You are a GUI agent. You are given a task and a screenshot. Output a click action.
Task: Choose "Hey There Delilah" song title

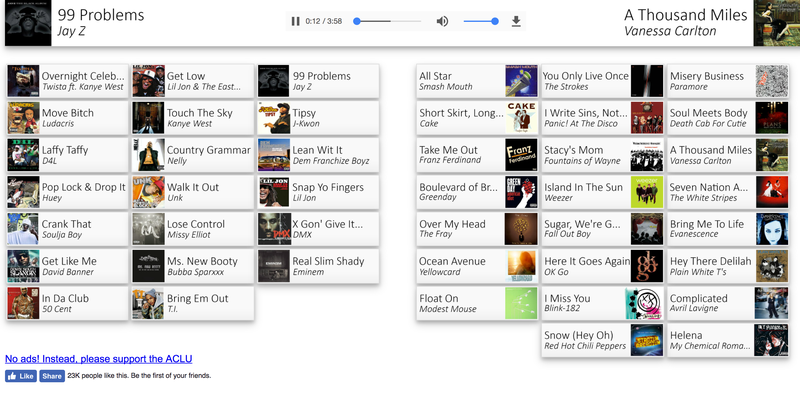(x=711, y=261)
